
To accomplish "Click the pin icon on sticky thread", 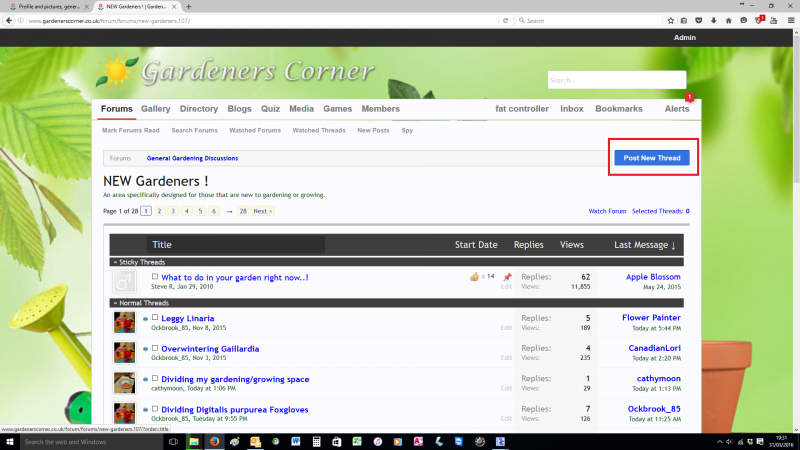I will point(507,277).
